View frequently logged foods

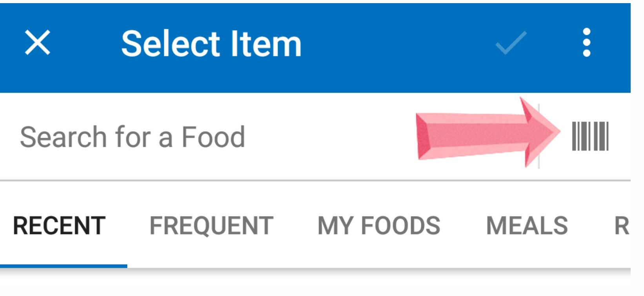211,226
